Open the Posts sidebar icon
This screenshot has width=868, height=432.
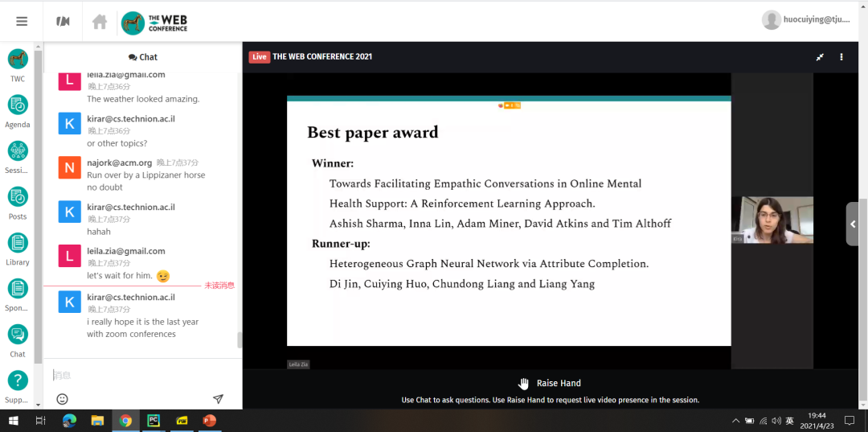[18, 196]
